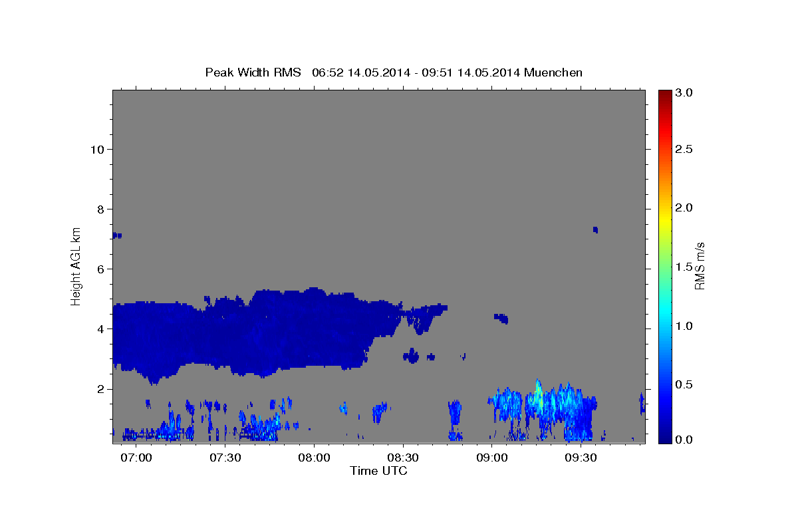Click the 09:00 time tick label
Screen dimensions: 798x532
[x=491, y=458]
